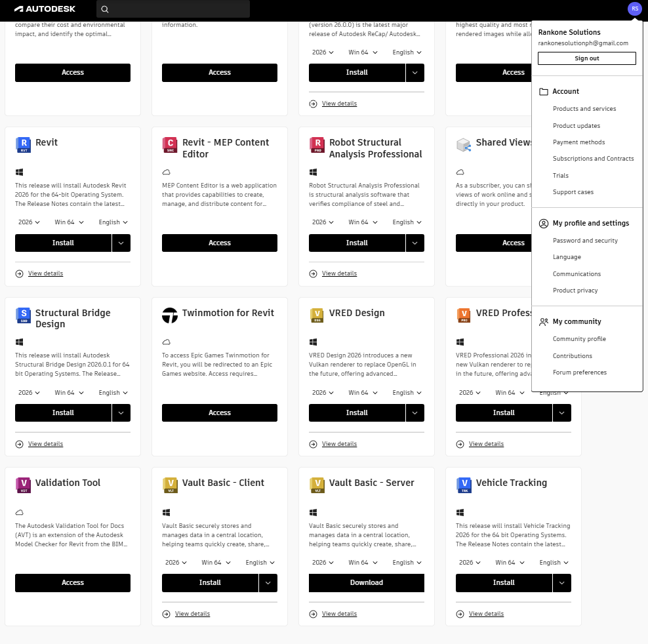Open Products and services menu item

point(584,109)
